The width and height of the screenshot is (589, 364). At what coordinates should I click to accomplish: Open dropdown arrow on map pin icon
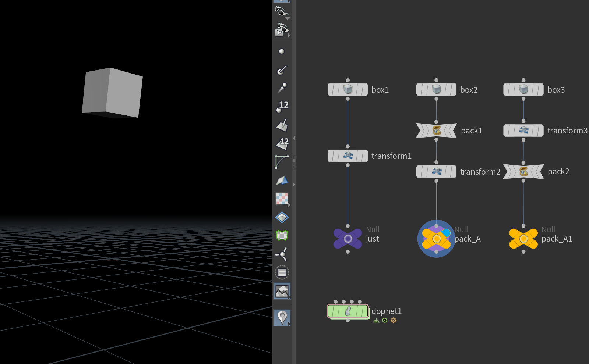[289, 325]
